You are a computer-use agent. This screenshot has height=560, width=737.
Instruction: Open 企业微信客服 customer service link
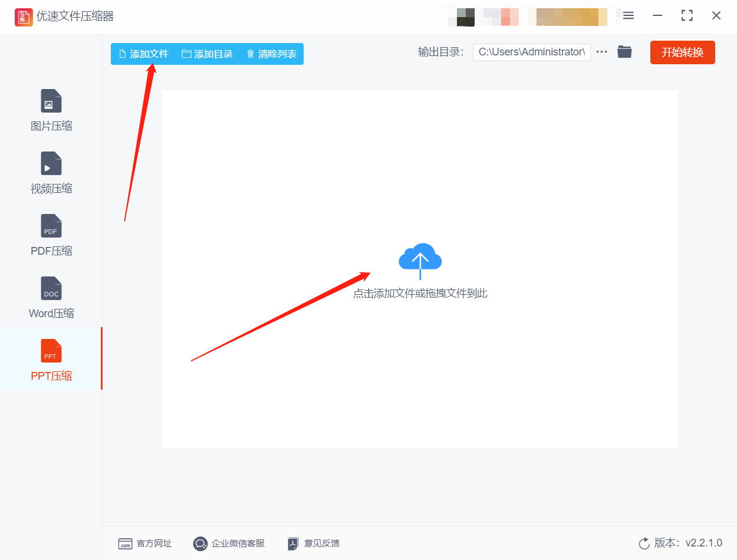[x=229, y=543]
